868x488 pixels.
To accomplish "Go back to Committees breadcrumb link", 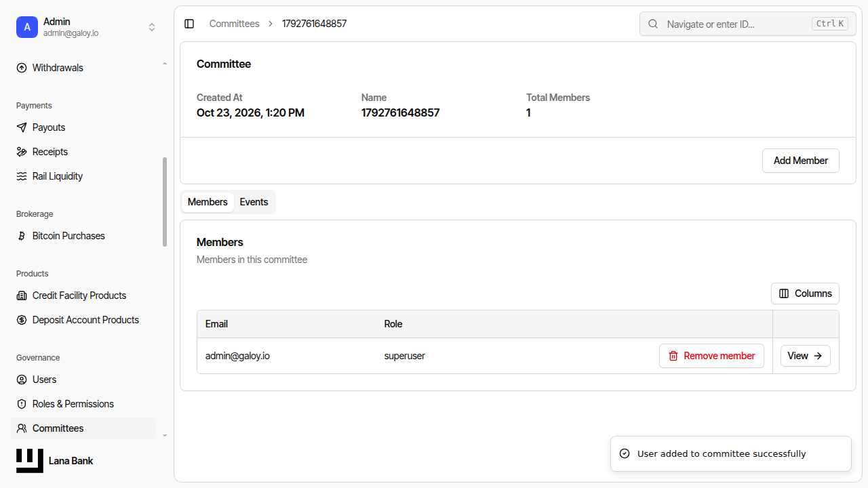I will (234, 24).
